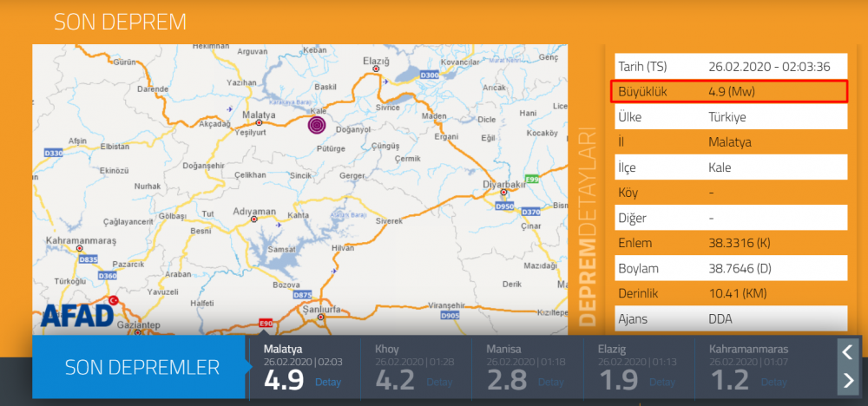Click the D300 road shield near Elazığ
Screen dimensions: 868x406
pos(428,76)
